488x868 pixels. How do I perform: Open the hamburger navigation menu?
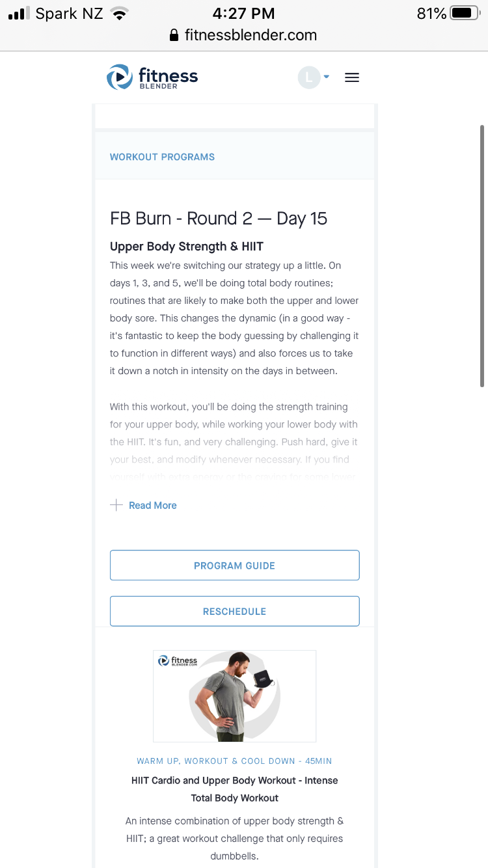[352, 77]
